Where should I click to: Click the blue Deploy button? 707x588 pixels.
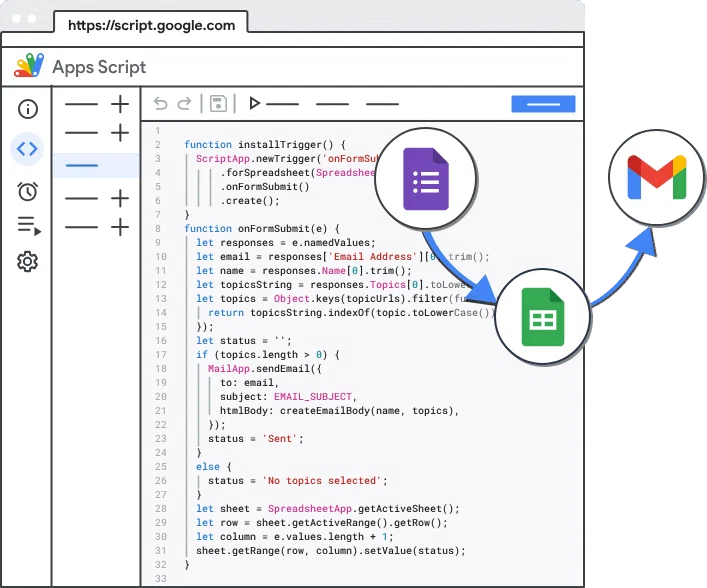coord(543,104)
